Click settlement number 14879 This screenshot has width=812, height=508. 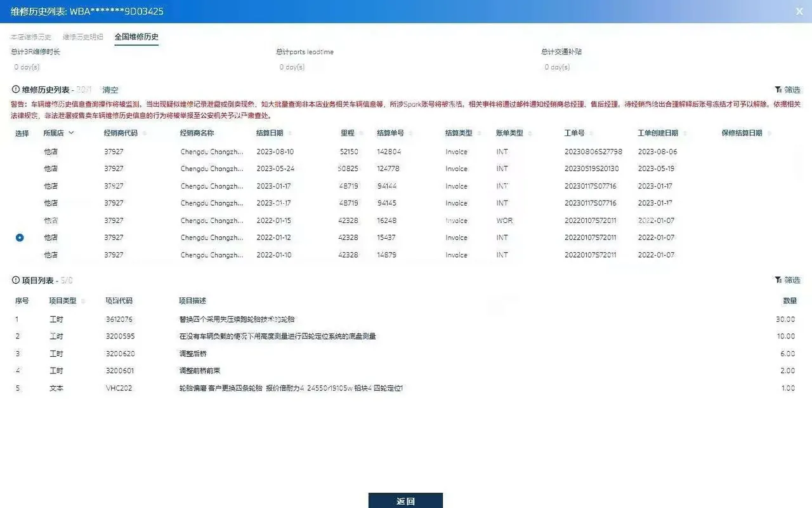[386, 255]
